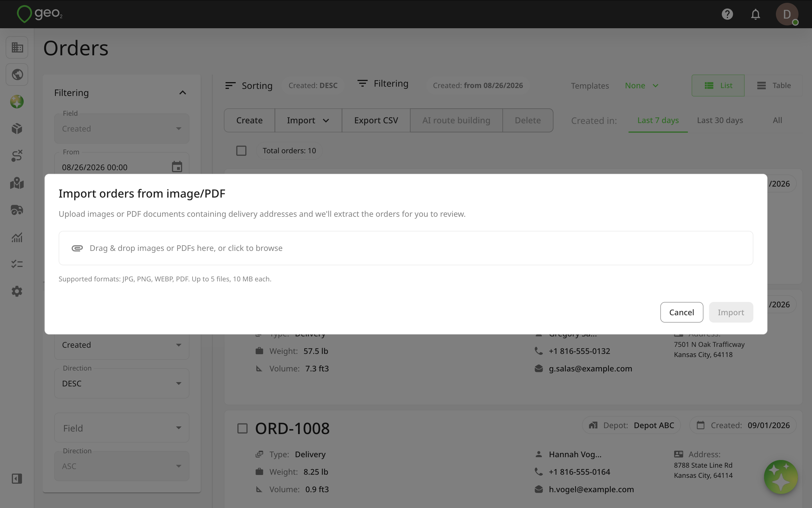This screenshot has height=508, width=812.
Task: Click the Create button
Action: [x=249, y=120]
